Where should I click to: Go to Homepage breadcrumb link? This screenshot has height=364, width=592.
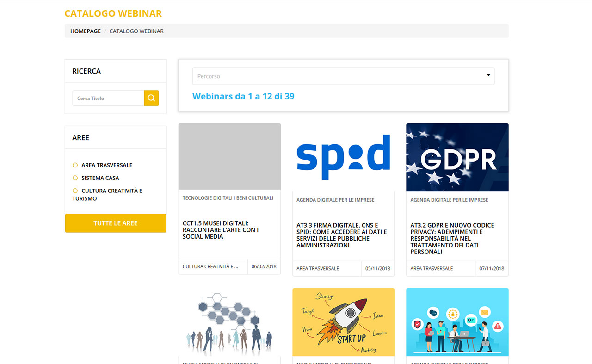[x=85, y=31]
